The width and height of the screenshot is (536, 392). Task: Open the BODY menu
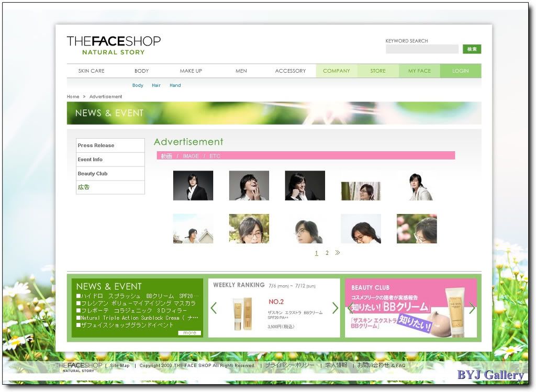point(141,71)
